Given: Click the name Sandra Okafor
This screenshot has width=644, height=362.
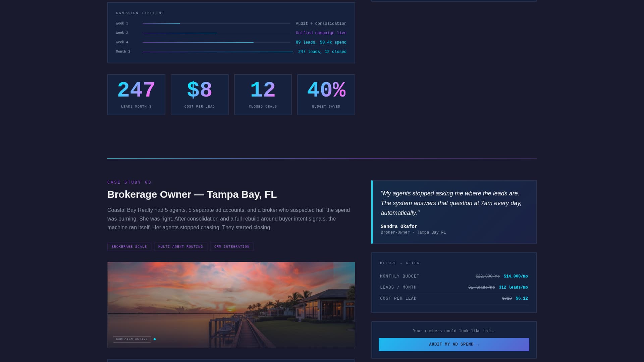Looking at the screenshot, I should (399, 227).
